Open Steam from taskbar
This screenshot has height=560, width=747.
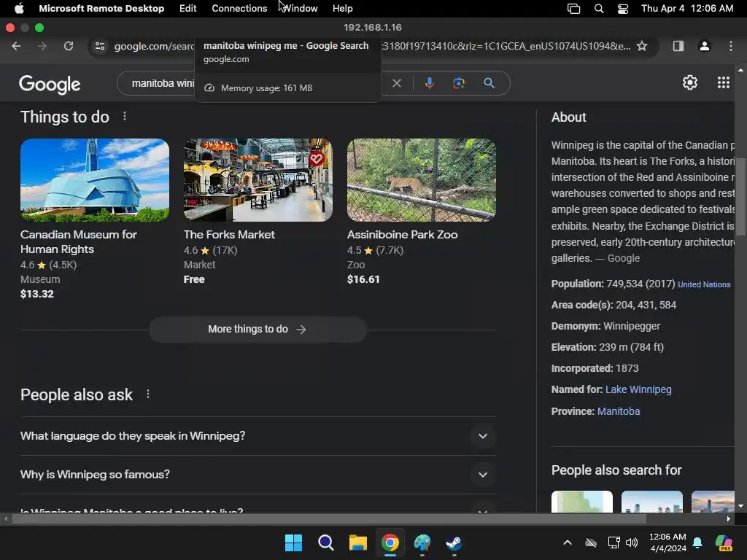tap(454, 542)
